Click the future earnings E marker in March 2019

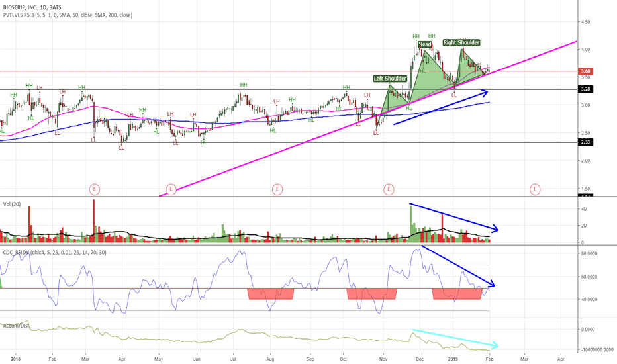(535, 190)
